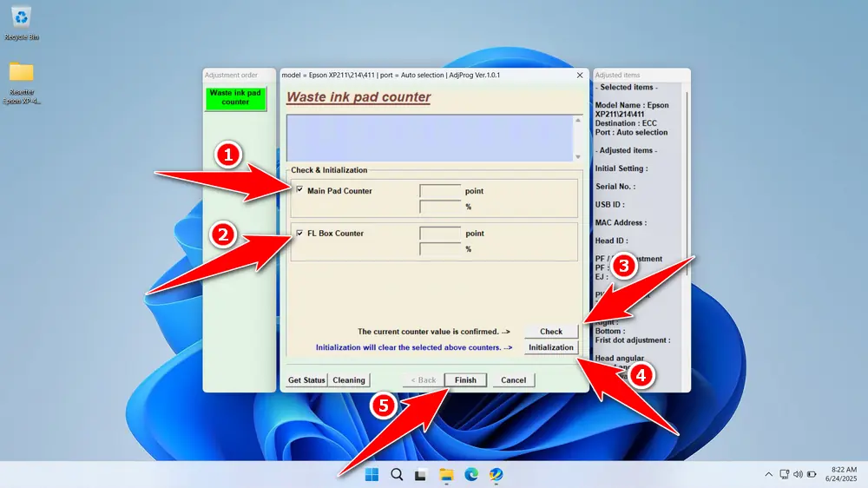Click the MAC Address label
The image size is (868, 488).
621,222
